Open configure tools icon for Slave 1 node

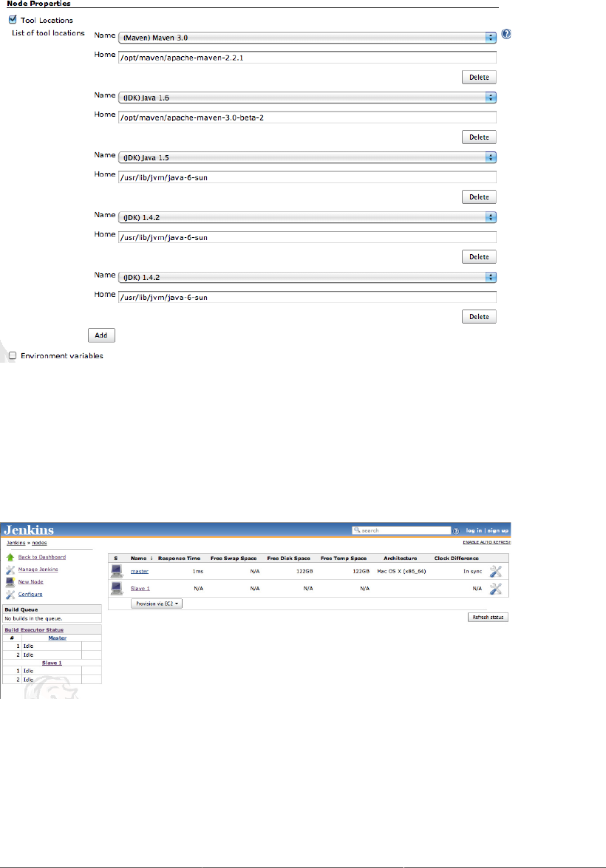496,589
